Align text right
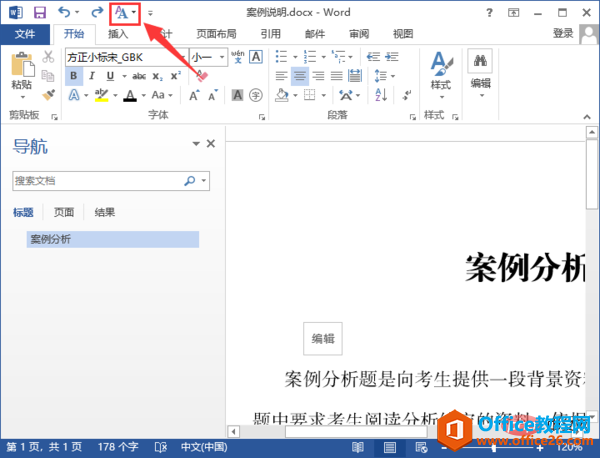600x458 pixels. (x=318, y=76)
